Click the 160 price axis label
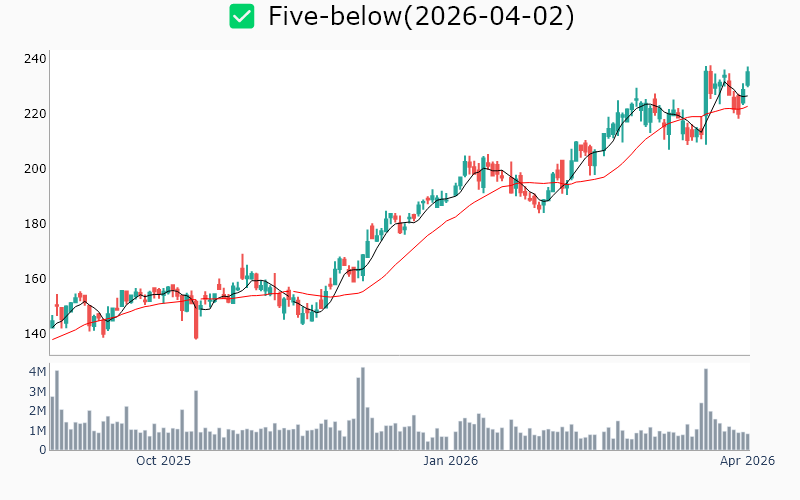The image size is (800, 500). 36,279
